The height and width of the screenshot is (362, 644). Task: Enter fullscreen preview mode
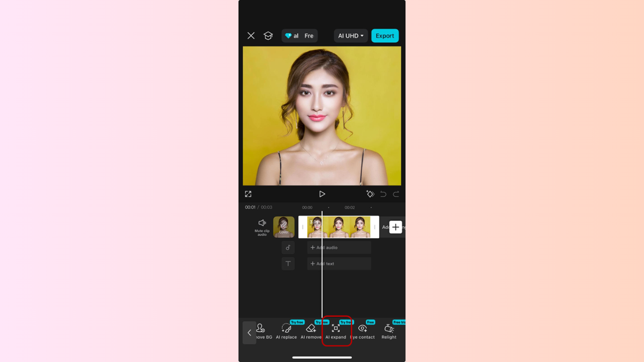tap(248, 194)
